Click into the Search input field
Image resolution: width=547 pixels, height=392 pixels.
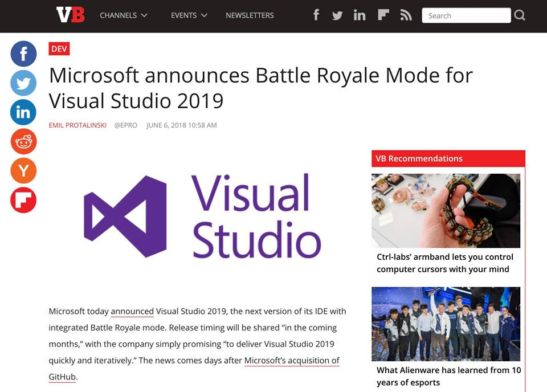pos(466,15)
